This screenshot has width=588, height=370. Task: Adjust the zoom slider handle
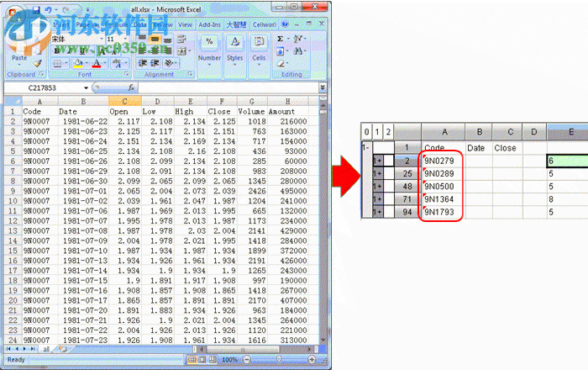click(x=279, y=360)
